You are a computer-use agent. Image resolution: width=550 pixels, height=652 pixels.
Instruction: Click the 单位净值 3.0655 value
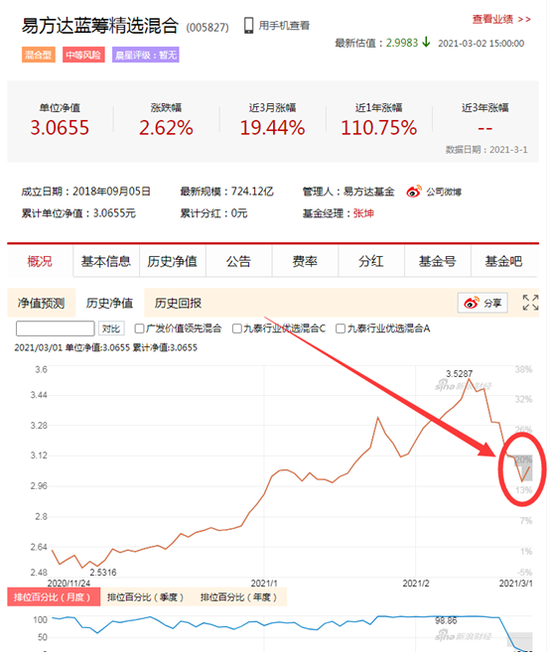59,127
